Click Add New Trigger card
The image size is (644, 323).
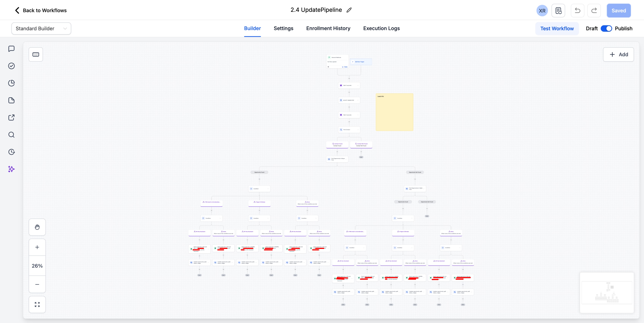tap(361, 62)
